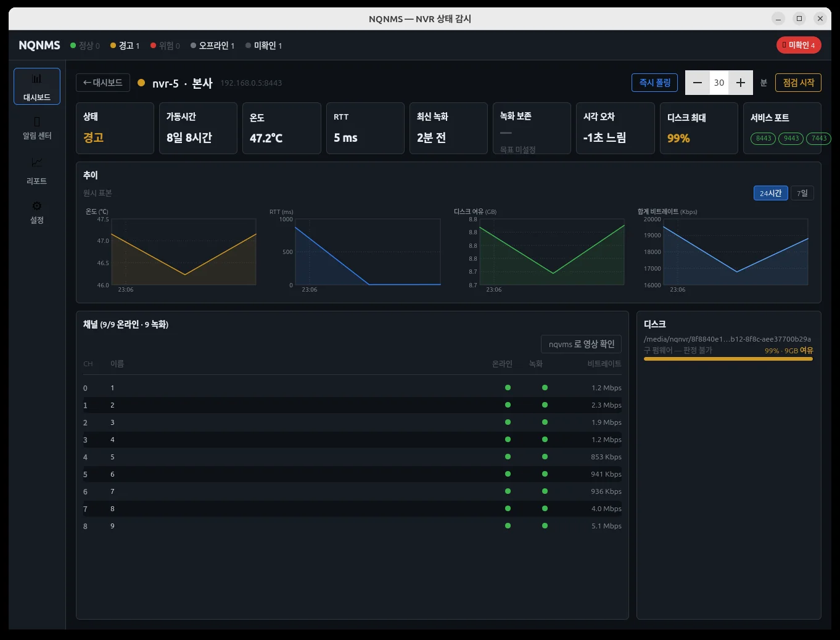The height and width of the screenshot is (640, 840).
Task: Click the 최신 녹화 2분 전 card
Action: (448, 128)
